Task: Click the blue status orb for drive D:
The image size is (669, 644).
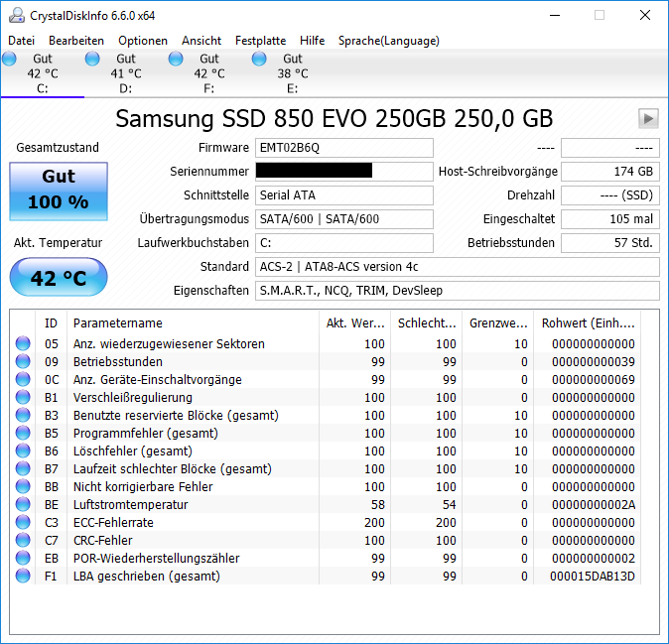Action: tap(92, 59)
